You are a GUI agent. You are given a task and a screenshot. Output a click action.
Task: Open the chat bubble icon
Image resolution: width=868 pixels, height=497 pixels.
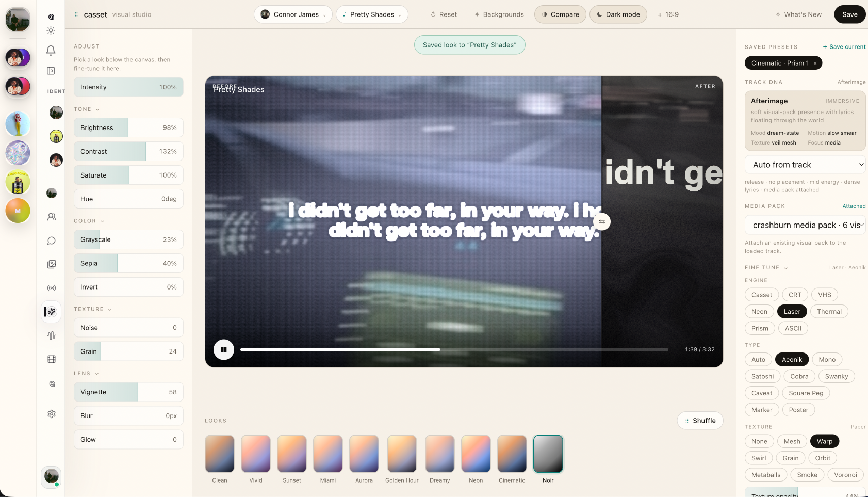click(x=52, y=241)
